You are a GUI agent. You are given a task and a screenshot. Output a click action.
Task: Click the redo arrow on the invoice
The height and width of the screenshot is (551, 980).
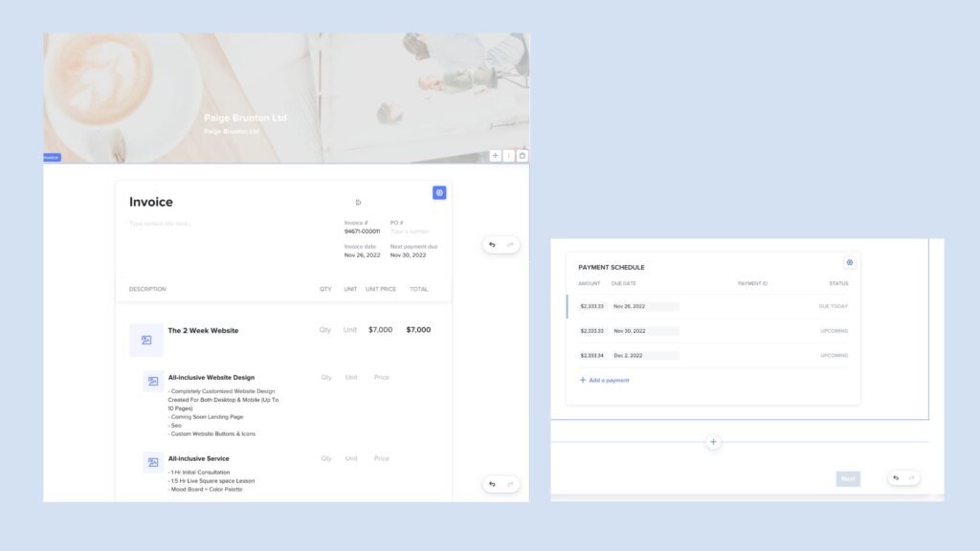508,245
